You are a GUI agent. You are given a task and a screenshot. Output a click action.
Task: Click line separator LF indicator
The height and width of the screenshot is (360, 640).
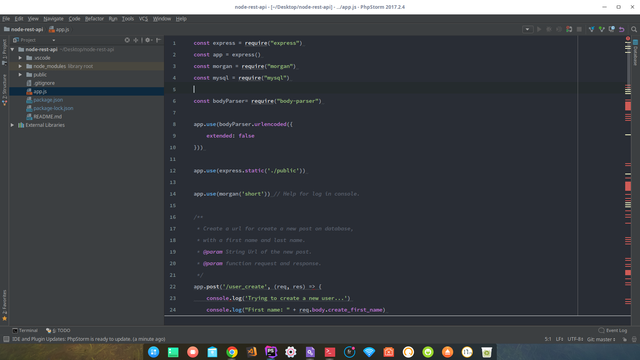[x=559, y=339]
